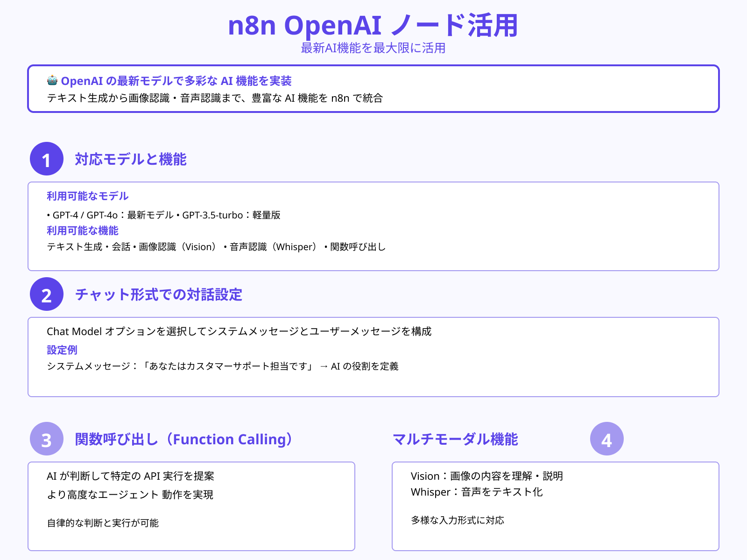Select the numbered badge 4 circle
This screenshot has height=560, width=747.
tap(606, 439)
